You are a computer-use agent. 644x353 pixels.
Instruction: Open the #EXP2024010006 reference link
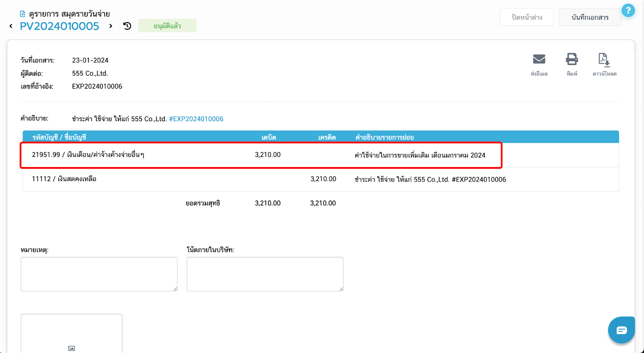196,119
